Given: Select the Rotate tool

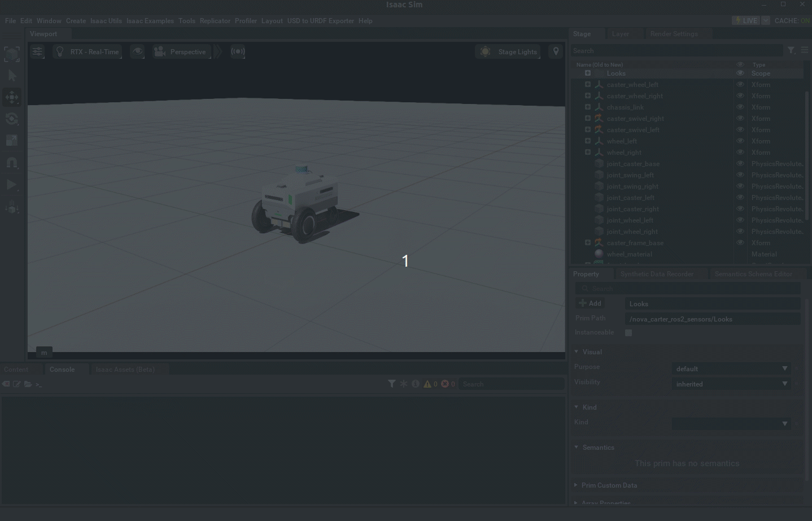Looking at the screenshot, I should [x=12, y=119].
